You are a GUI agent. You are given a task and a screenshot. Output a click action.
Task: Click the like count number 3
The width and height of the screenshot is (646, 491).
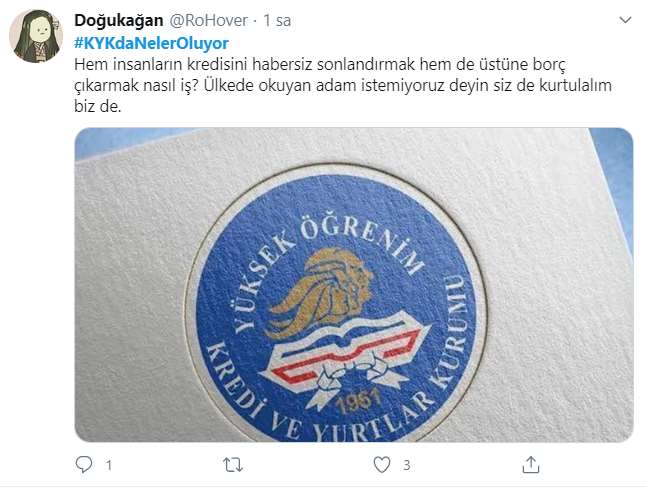tap(407, 465)
